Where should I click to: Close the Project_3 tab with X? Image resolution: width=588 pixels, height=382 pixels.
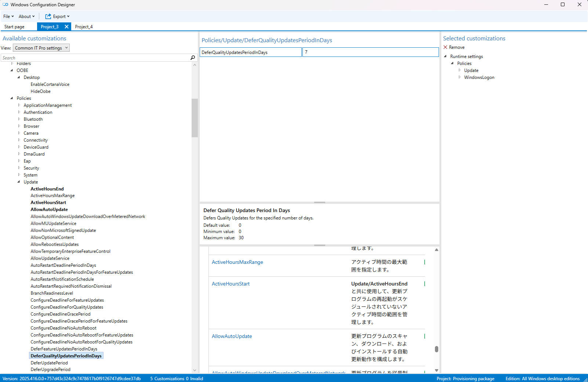click(x=66, y=27)
